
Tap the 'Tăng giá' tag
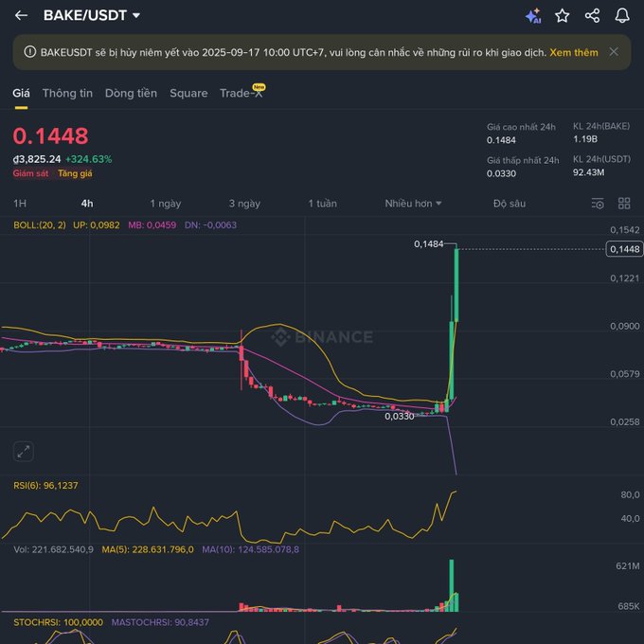point(75,173)
